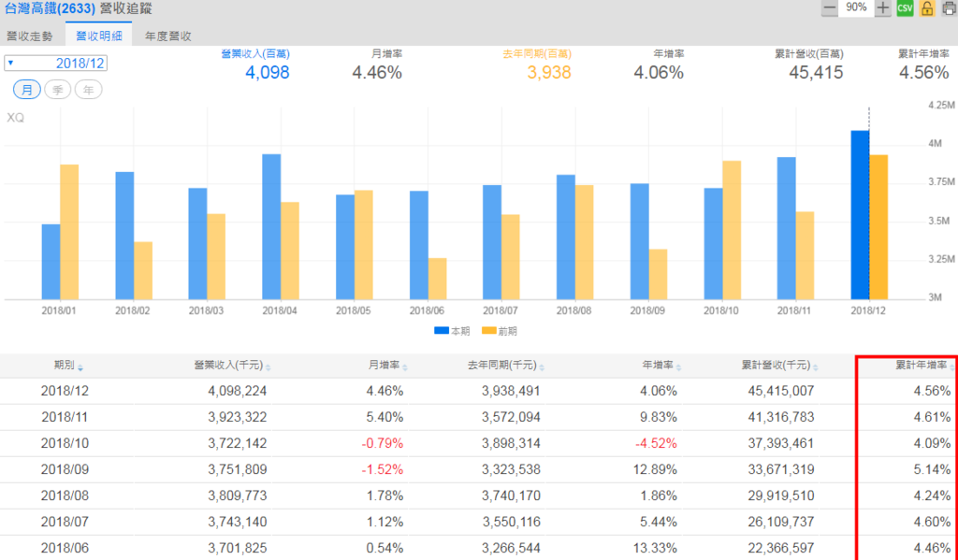Image resolution: width=958 pixels, height=560 pixels.
Task: Open the 2018/12 date dropdown
Action: (x=55, y=63)
